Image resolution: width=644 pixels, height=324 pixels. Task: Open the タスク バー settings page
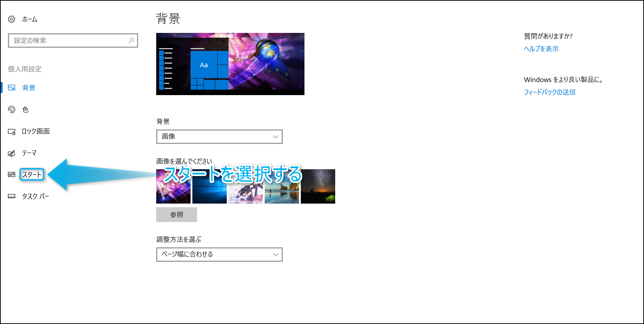(x=35, y=196)
